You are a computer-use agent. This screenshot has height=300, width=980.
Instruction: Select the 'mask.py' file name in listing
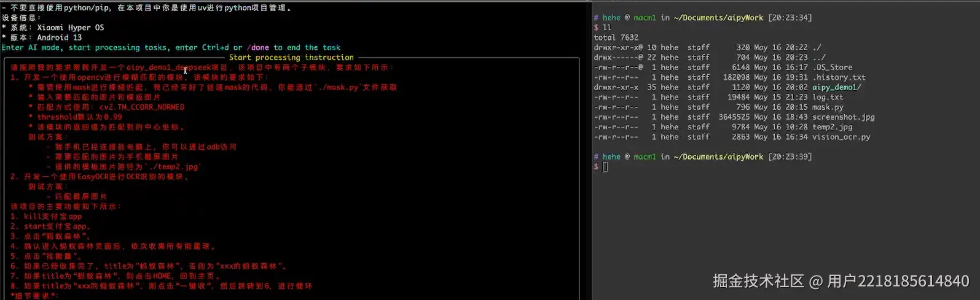pyautogui.click(x=828, y=107)
